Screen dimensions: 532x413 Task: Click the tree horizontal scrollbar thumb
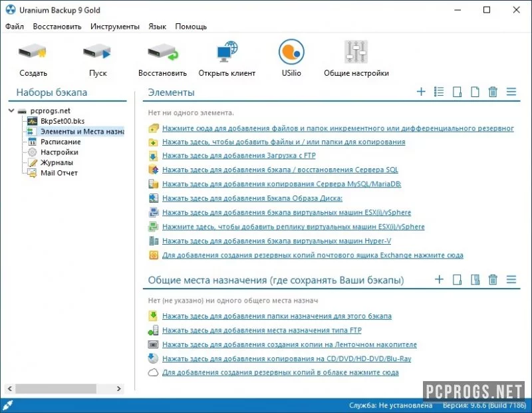[x=56, y=388]
